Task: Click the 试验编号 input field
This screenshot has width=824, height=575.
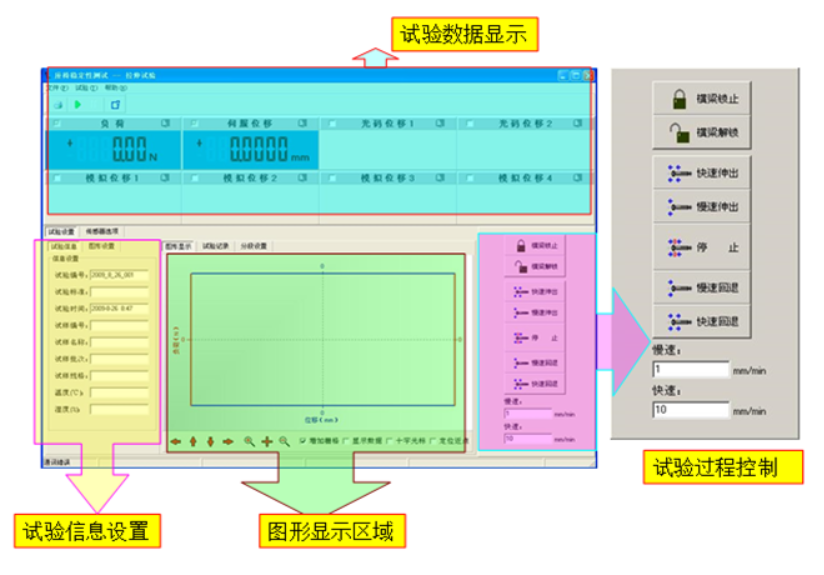Action: pyautogui.click(x=118, y=274)
